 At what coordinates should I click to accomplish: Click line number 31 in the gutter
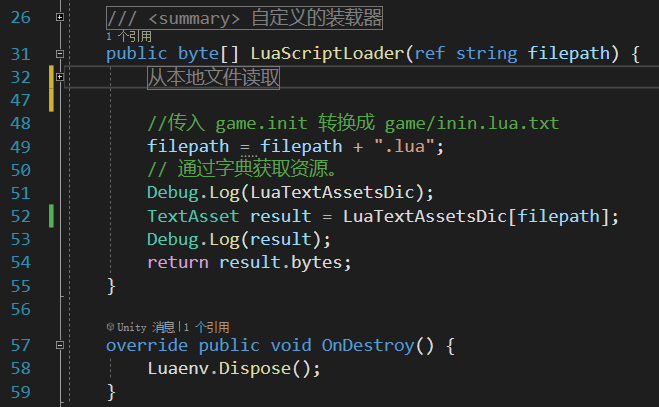click(x=21, y=54)
